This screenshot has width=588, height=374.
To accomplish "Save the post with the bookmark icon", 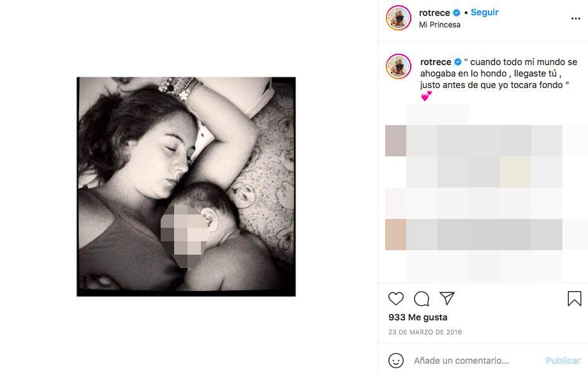I will [574, 299].
